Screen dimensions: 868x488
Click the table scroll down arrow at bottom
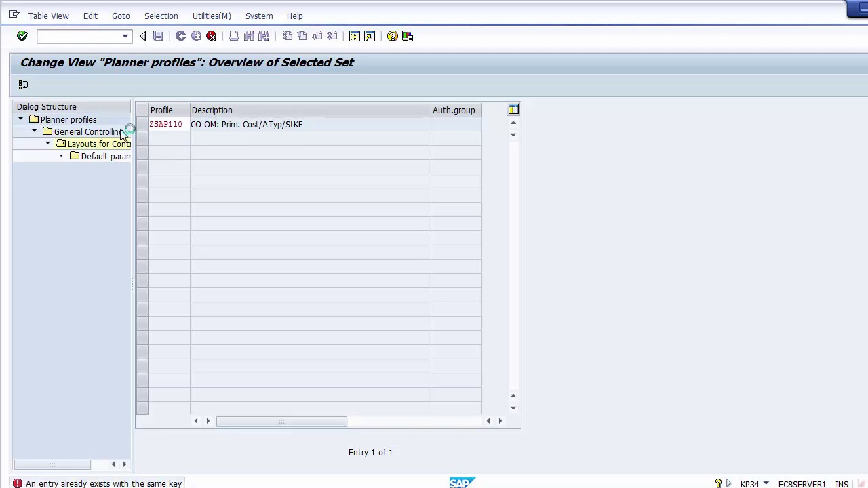(x=513, y=407)
